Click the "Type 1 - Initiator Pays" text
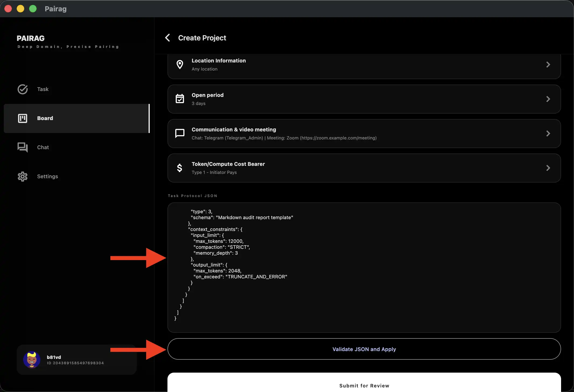This screenshot has height=392, width=574. click(214, 172)
